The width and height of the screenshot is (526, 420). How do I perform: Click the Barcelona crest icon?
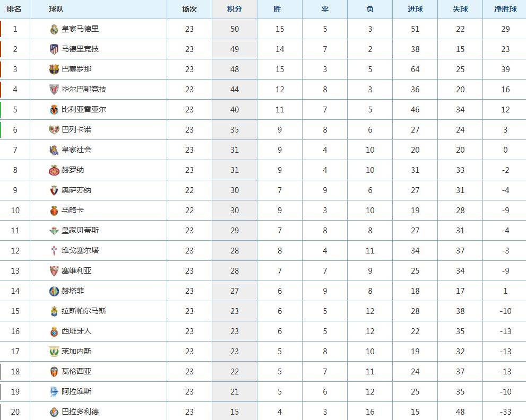(x=54, y=69)
